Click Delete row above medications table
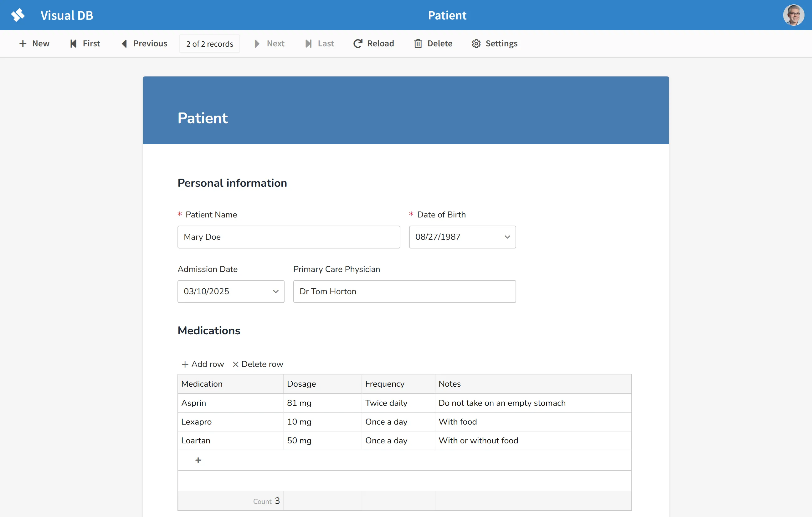 click(258, 364)
